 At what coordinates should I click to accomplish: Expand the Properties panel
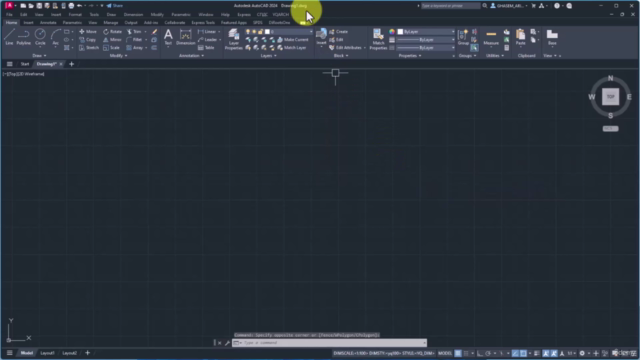(x=410, y=56)
